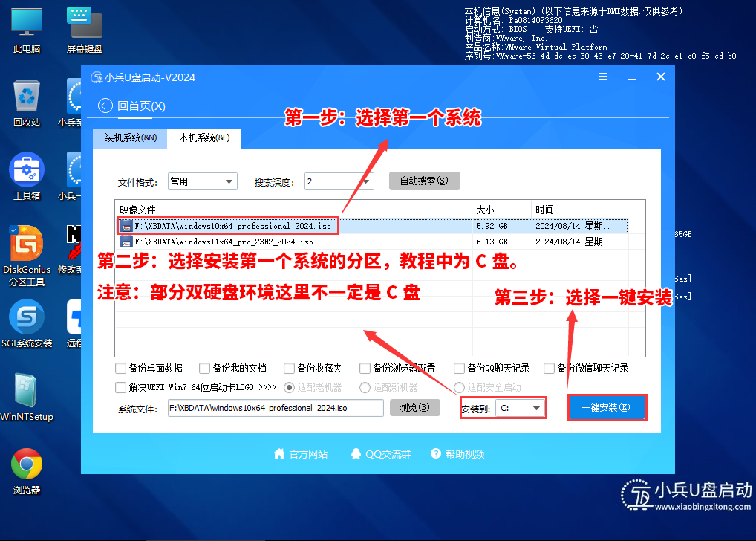Screen dimensions: 756x541
Task: Open QQ交流群 link
Action: pos(388,454)
